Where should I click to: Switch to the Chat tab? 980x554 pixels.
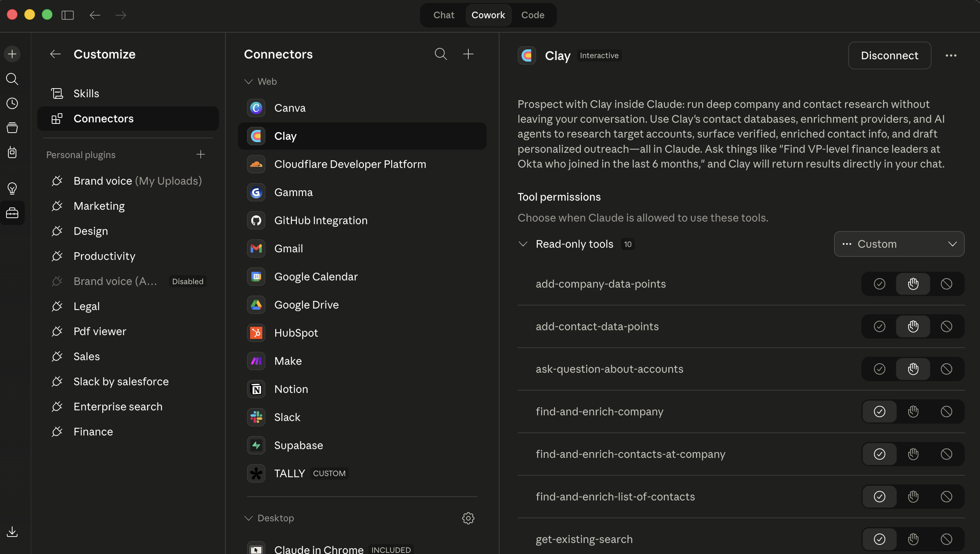click(x=443, y=15)
